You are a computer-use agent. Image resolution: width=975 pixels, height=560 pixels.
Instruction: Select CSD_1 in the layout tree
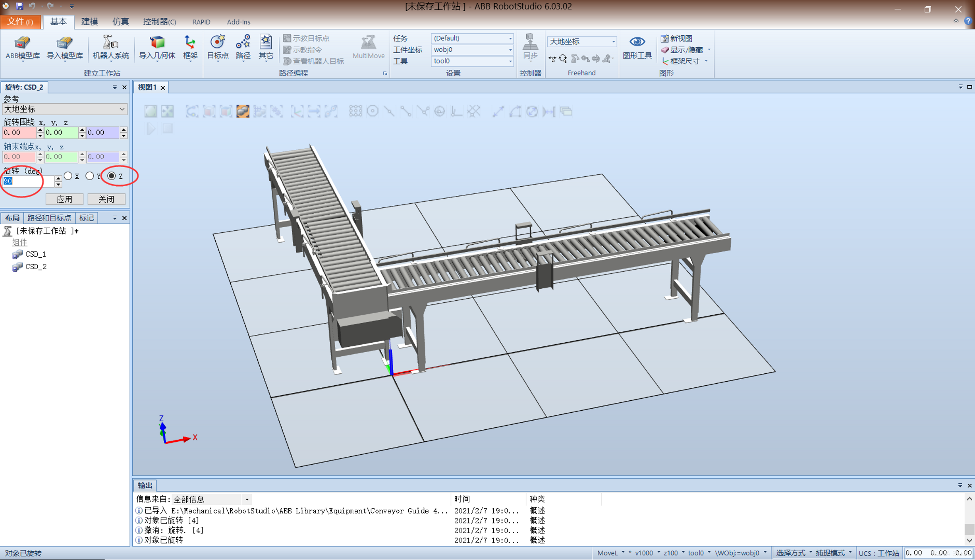pyautogui.click(x=36, y=254)
